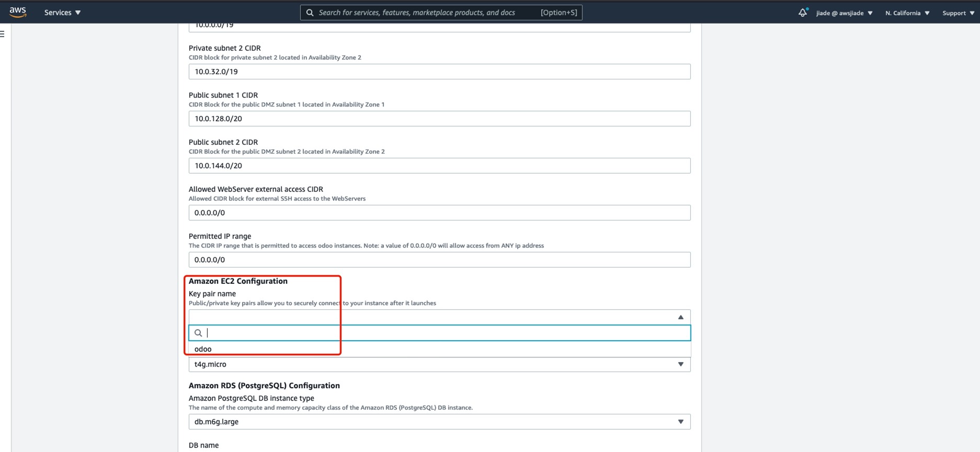Open the jiade @ awsjiade account menu
The image size is (980, 452).
pos(844,13)
